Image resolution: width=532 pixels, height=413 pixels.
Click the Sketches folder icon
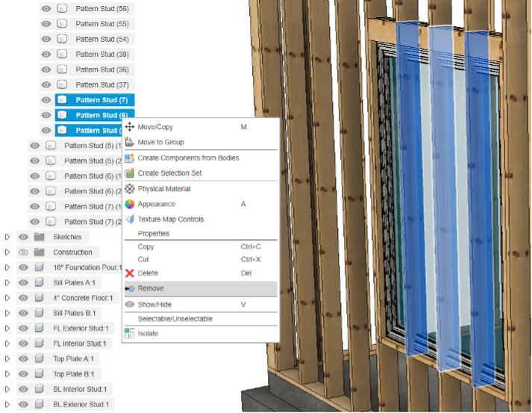click(40, 237)
